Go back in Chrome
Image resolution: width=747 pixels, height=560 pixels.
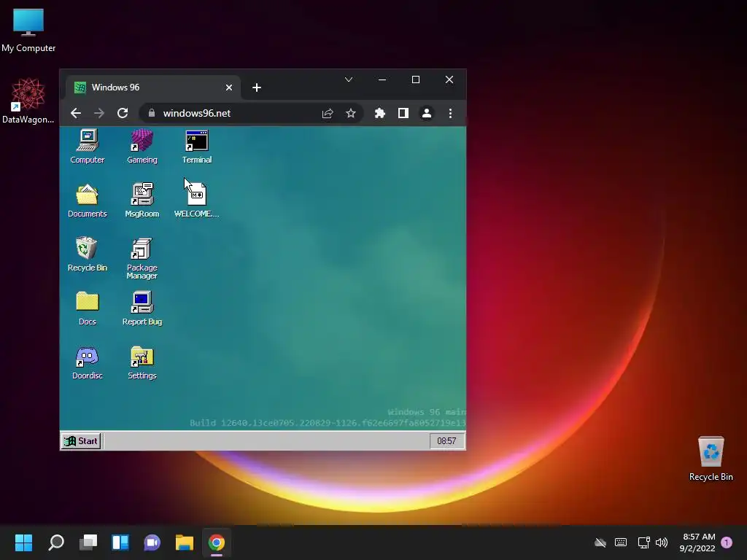(x=76, y=113)
